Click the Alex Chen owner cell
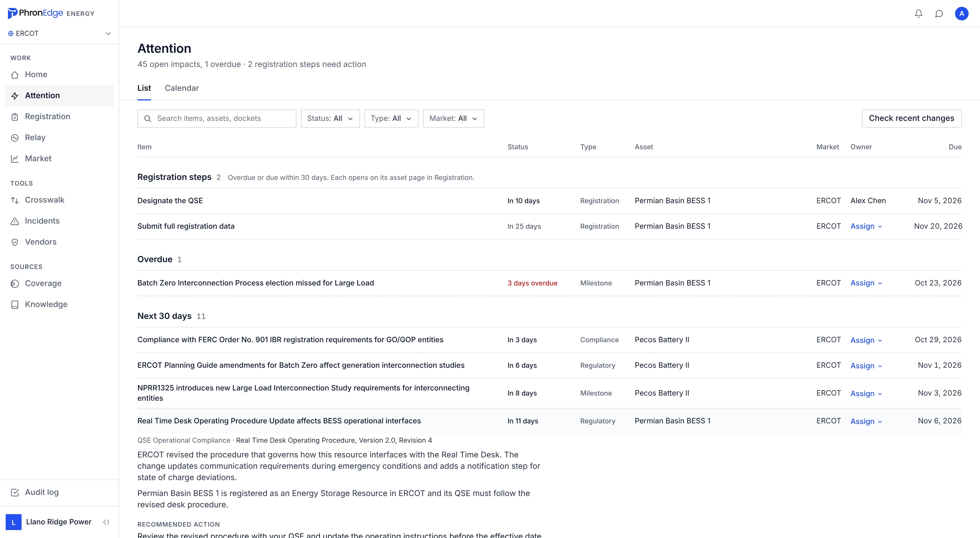Viewport: 980px width, 538px height. [868, 201]
